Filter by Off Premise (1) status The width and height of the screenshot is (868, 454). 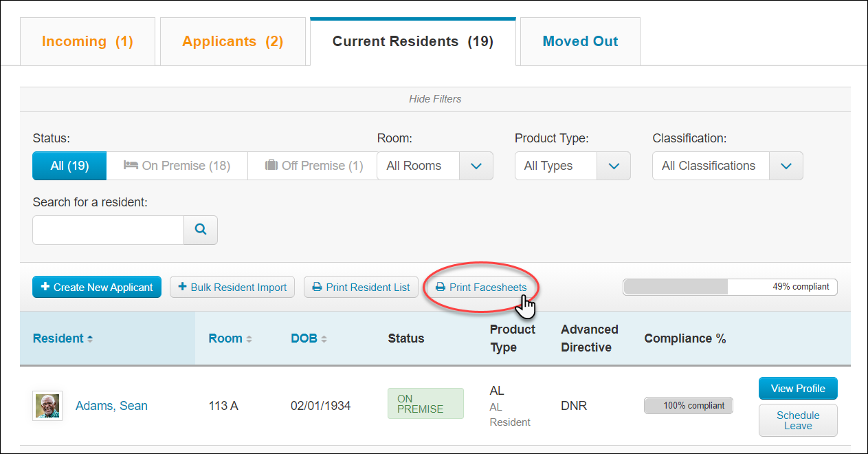pyautogui.click(x=313, y=166)
